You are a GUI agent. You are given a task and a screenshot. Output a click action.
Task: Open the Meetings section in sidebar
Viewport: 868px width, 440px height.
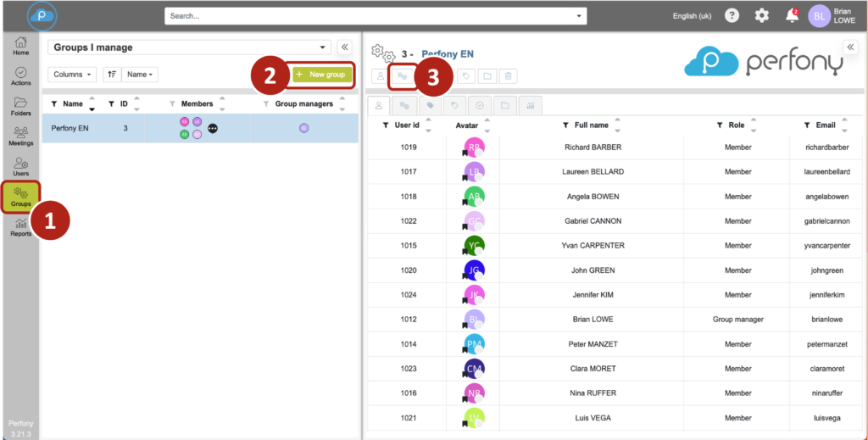[x=21, y=136]
